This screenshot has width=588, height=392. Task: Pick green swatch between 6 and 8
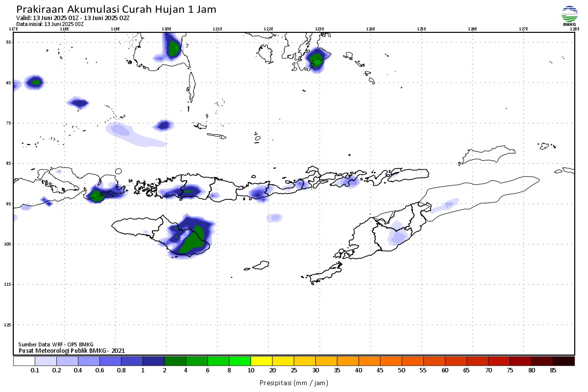pyautogui.click(x=218, y=361)
